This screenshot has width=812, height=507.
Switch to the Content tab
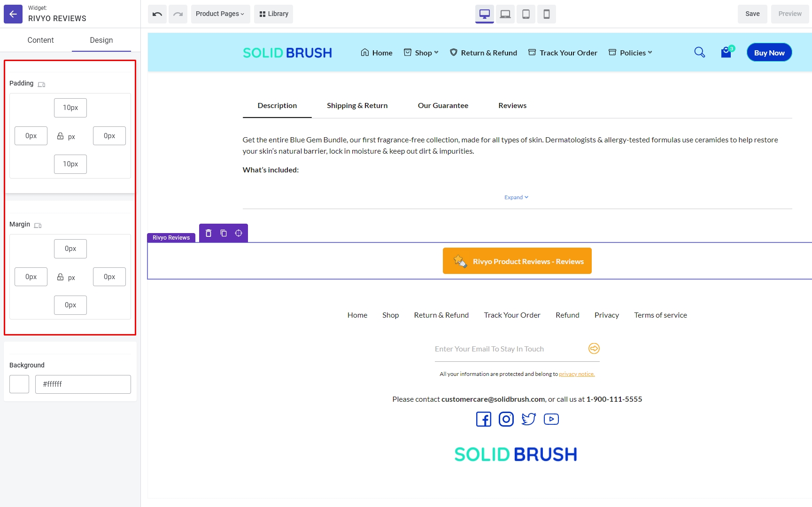[x=40, y=40]
